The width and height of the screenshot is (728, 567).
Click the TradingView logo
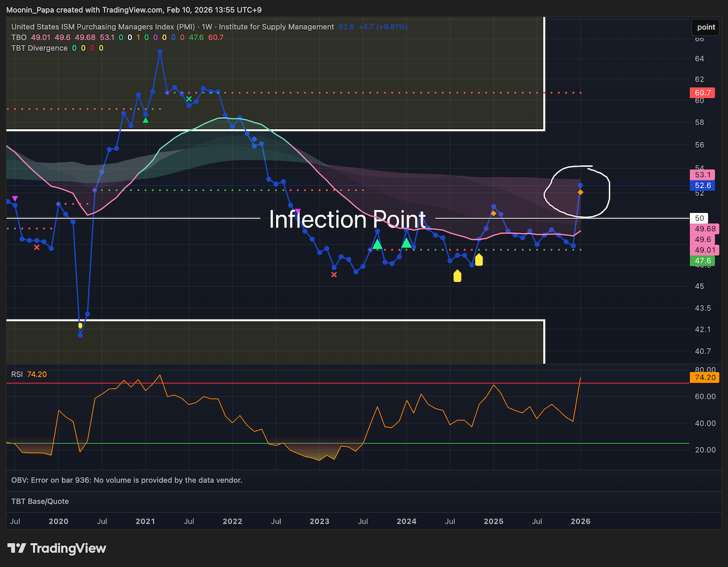pyautogui.click(x=56, y=548)
